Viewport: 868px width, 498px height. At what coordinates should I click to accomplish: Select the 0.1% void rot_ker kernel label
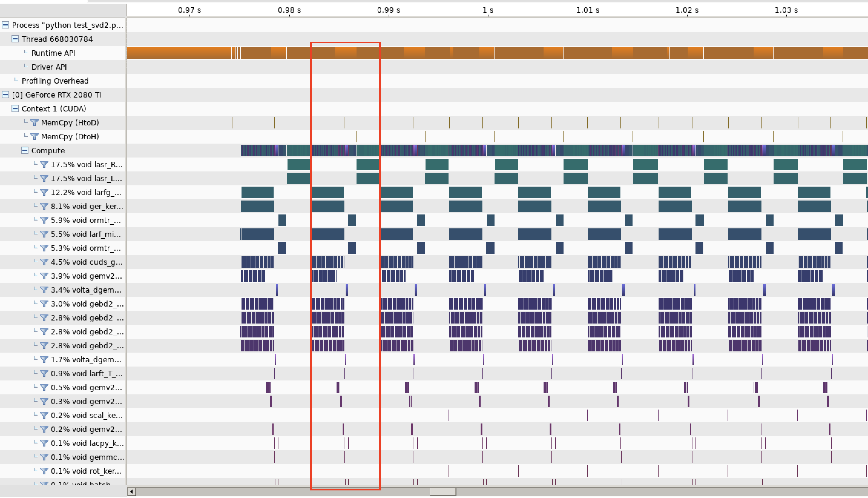pos(86,471)
